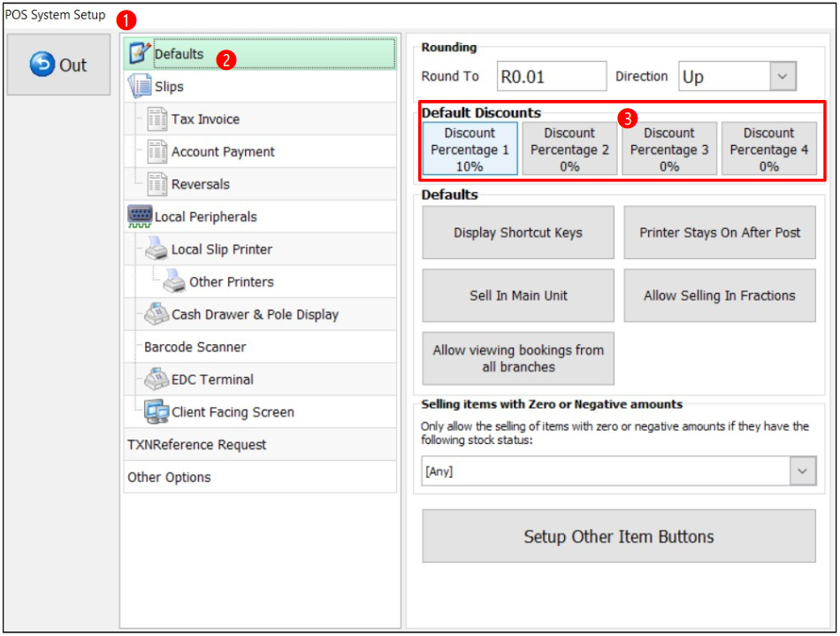The width and height of the screenshot is (840, 636).
Task: Select TXNReference Request option
Action: (x=260, y=445)
